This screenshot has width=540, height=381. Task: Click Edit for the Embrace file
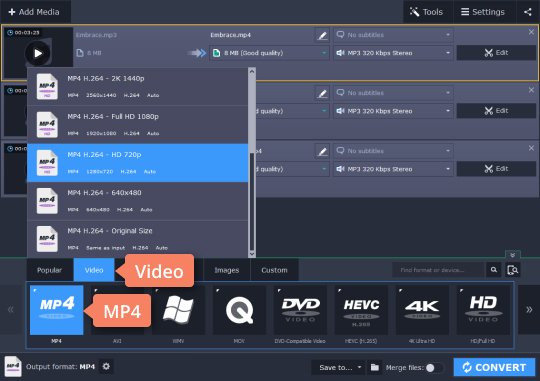click(496, 53)
